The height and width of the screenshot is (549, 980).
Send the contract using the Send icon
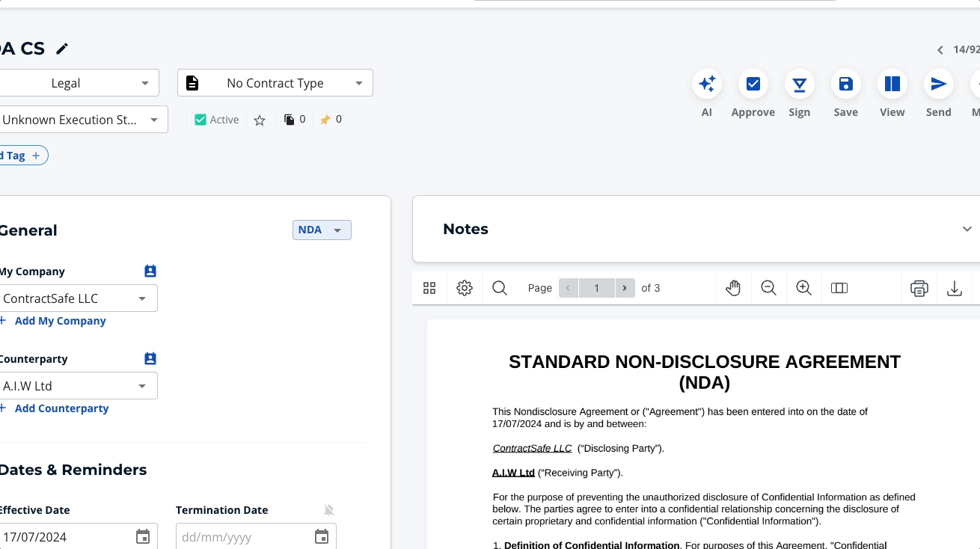pyautogui.click(x=938, y=84)
